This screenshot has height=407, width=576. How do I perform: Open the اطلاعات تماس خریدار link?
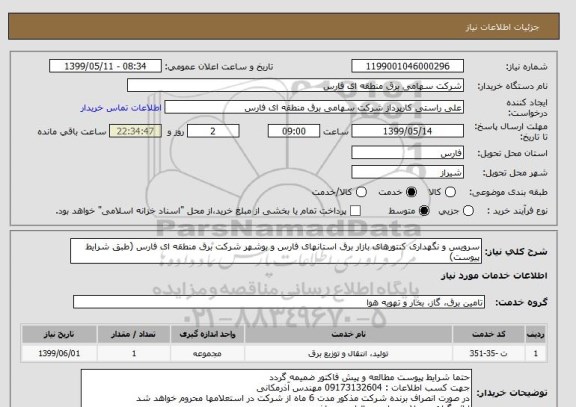pos(121,108)
